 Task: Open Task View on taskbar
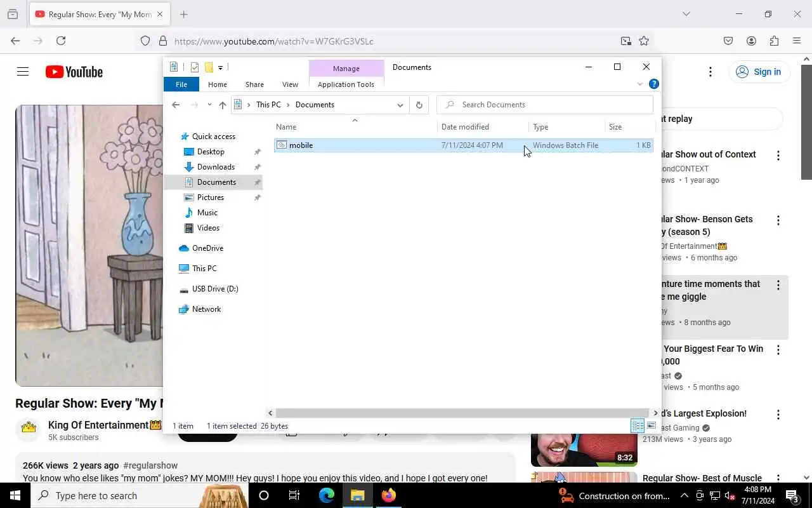(294, 495)
